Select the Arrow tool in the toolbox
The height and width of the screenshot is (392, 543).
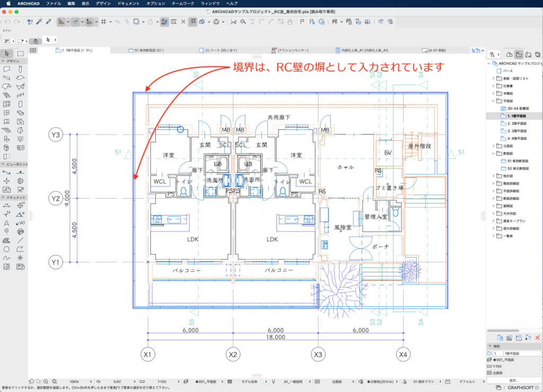coord(6,54)
